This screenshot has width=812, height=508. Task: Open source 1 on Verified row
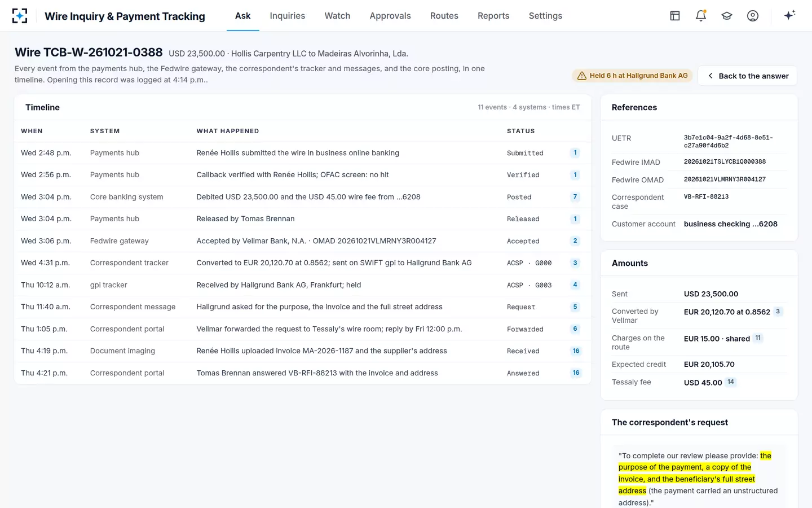(x=575, y=175)
